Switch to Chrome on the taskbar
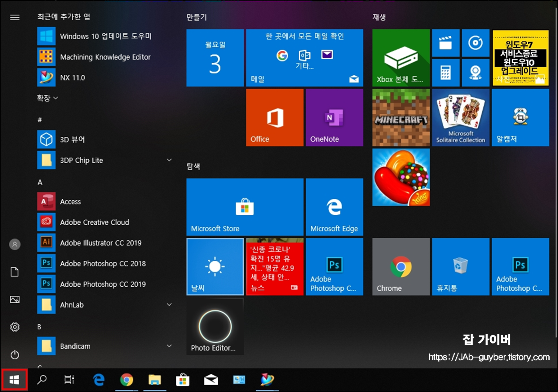This screenshot has height=392, width=558. (x=126, y=380)
